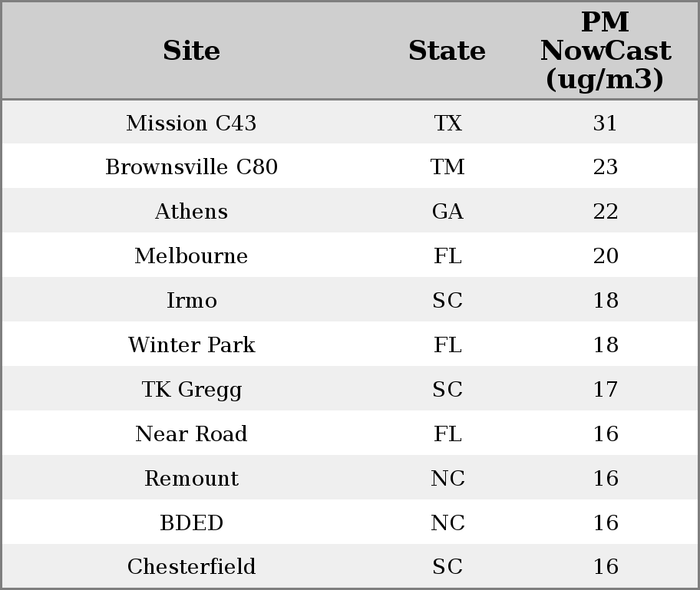Select the PM value 20 for Melbourne
Image resolution: width=700 pixels, height=590 pixels.
[x=605, y=256]
